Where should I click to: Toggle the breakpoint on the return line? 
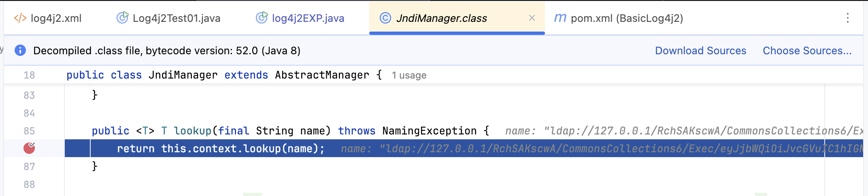coord(29,148)
